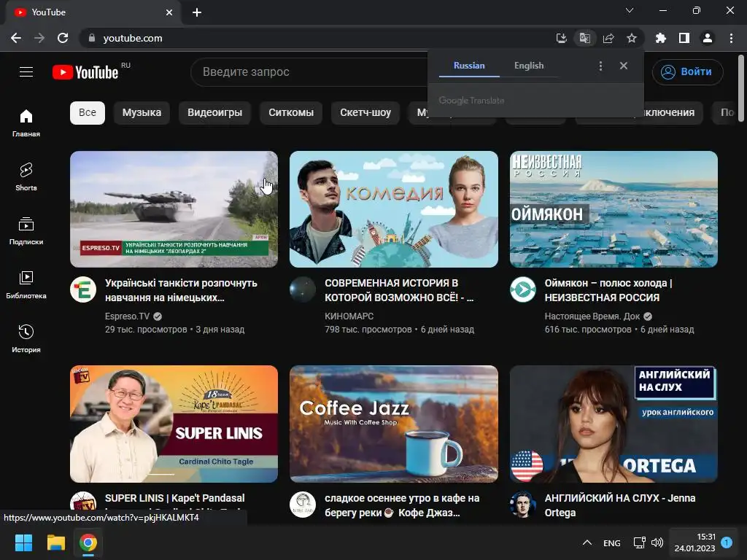Open the Windows Start menu
Screen dimensions: 747x560
23,542
